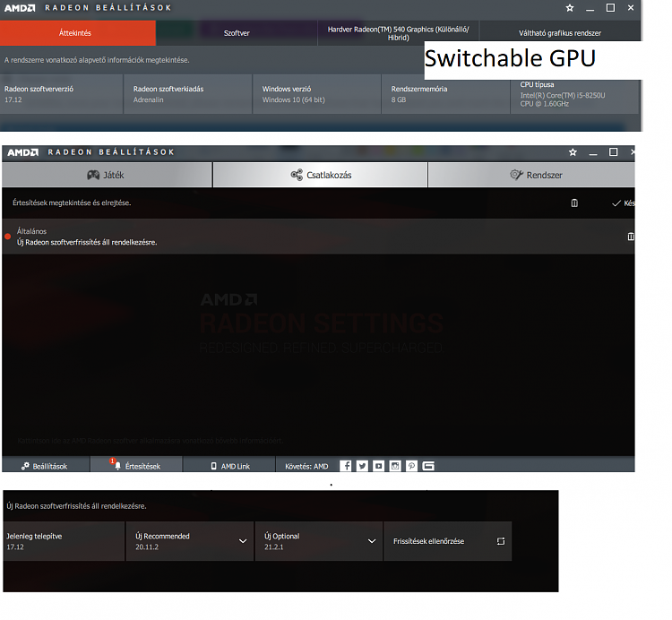
Task: Click the Radeon szoftverkiadás Adrenalin tile
Action: 188,94
